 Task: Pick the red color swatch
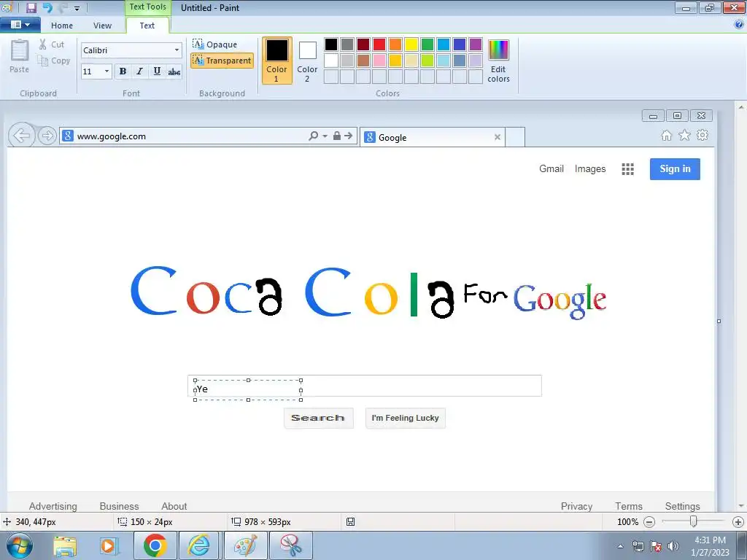379,44
